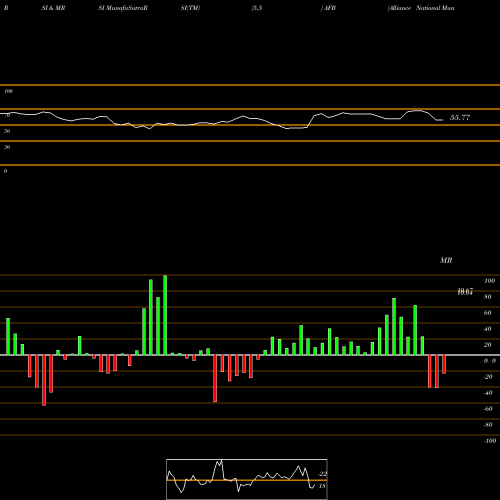
Task: Click the RSI axis label 0
Action: tap(5, 171)
